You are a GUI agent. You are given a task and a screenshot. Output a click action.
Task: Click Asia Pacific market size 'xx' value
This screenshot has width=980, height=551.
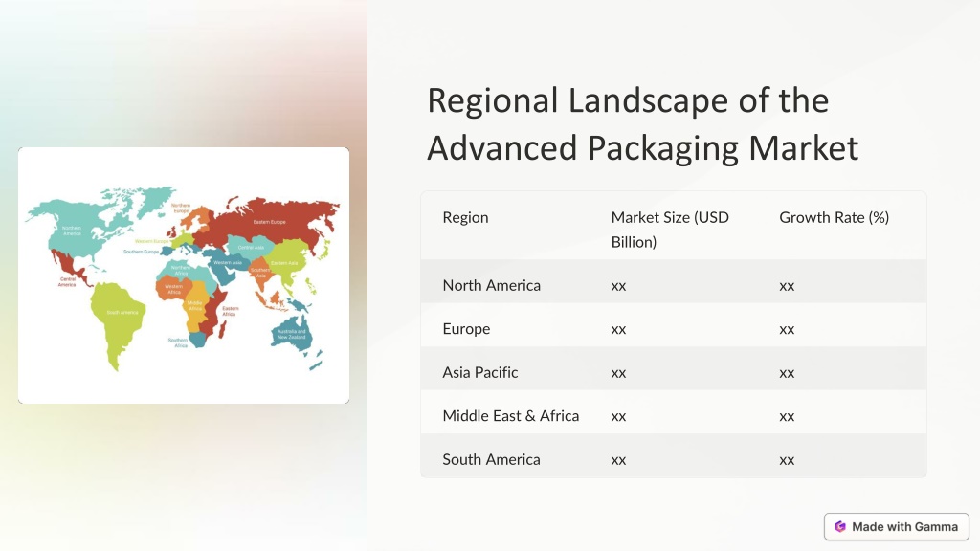click(619, 374)
